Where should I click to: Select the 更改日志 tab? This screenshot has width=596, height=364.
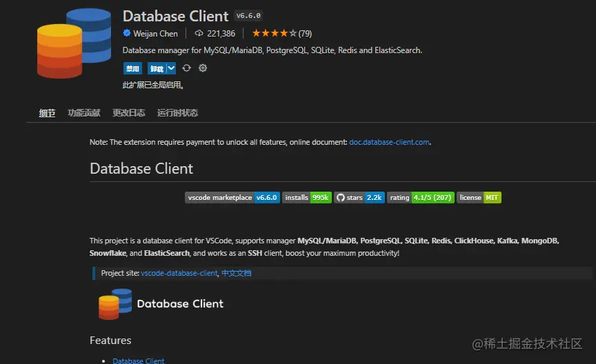[x=129, y=113]
